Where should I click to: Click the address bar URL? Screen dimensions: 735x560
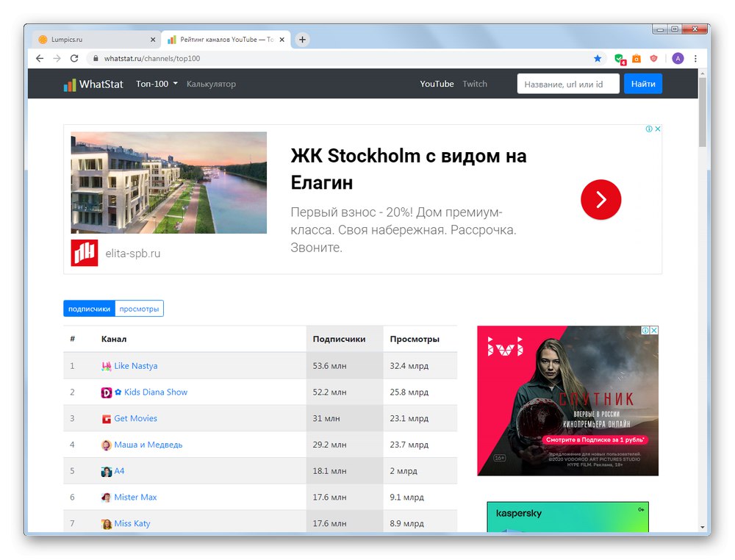(152, 59)
